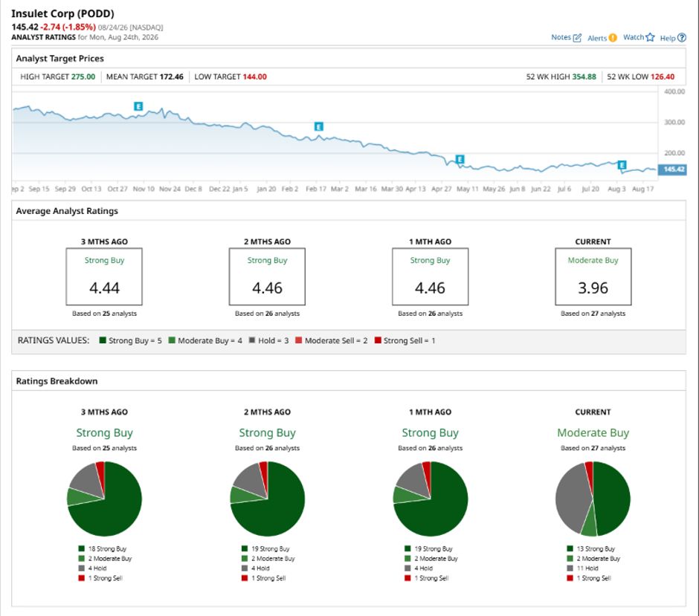Click the earnings marker near May 11
Viewport: 699px width, 616px height.
tap(460, 159)
